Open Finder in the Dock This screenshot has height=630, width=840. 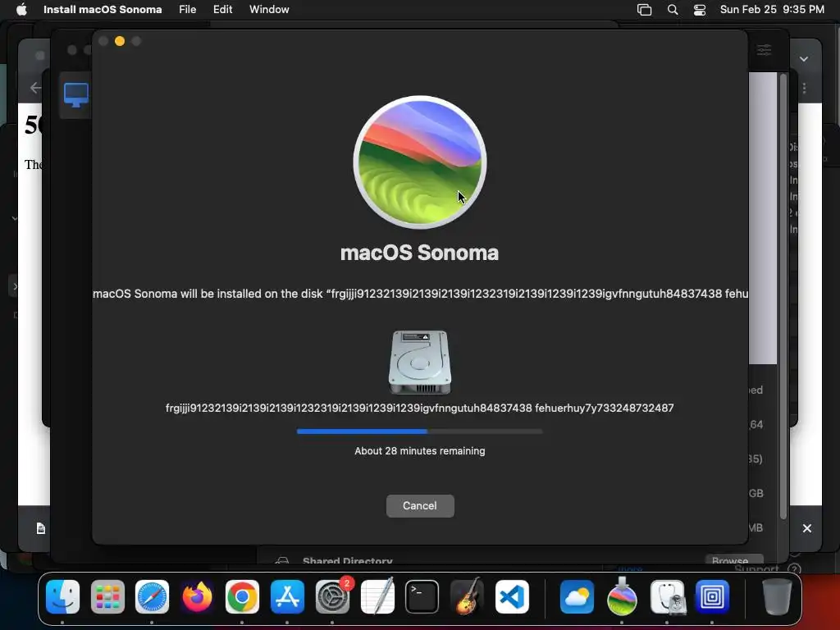point(62,596)
